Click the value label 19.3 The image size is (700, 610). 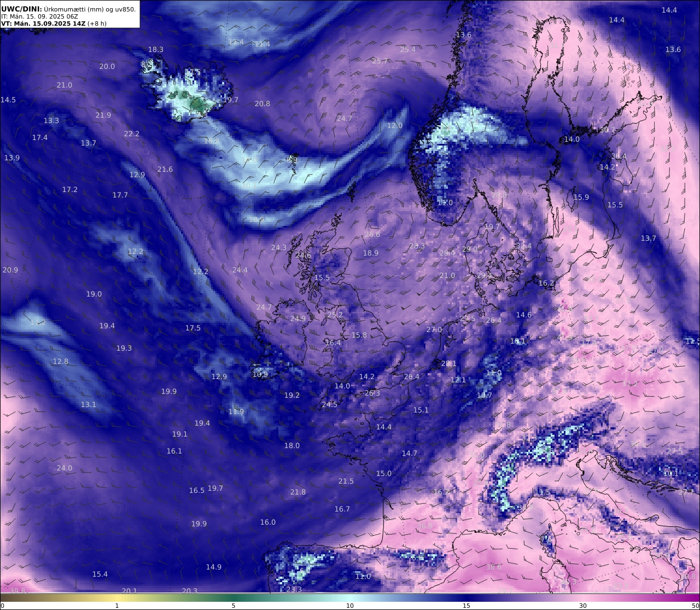124,348
